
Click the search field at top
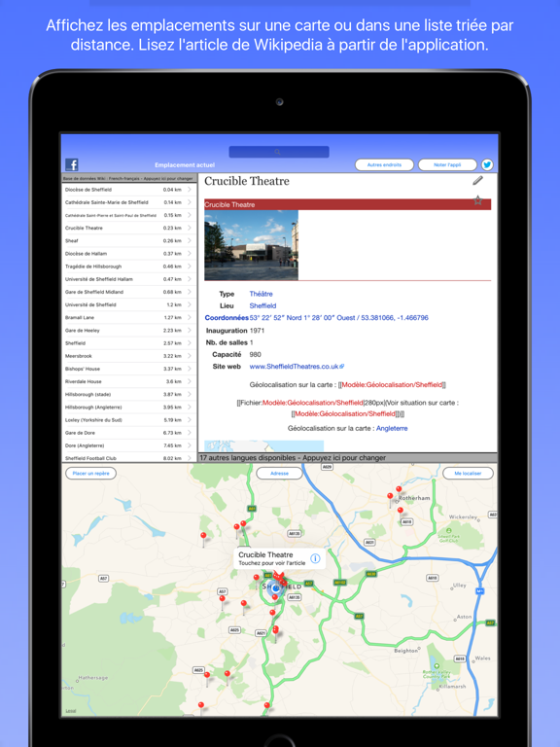pos(279,152)
